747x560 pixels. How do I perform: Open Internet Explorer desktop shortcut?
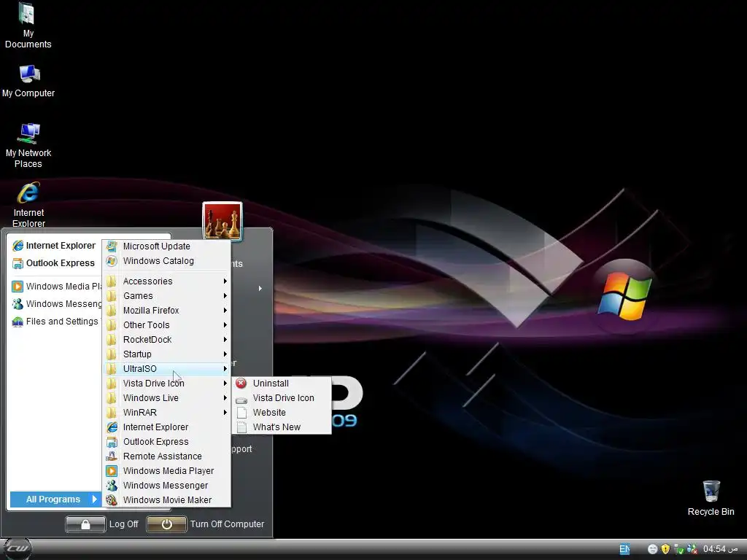tap(28, 205)
